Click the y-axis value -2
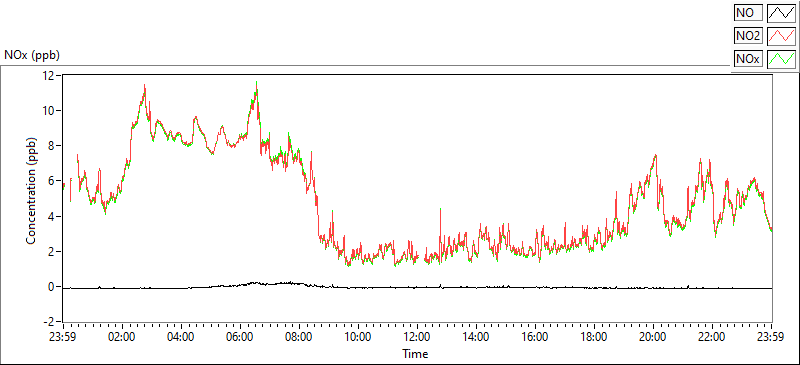This screenshot has width=800, height=365. tap(50, 322)
